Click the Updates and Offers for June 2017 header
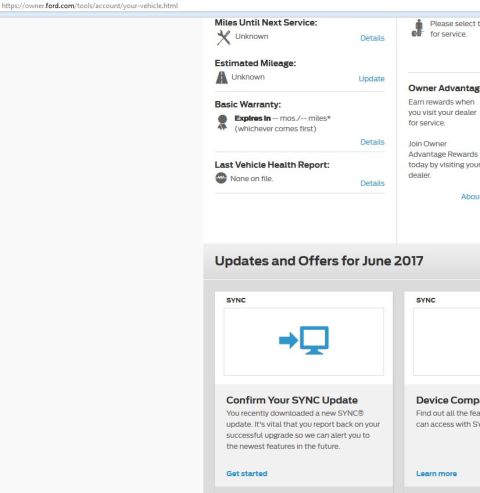480x493 pixels. (x=319, y=261)
